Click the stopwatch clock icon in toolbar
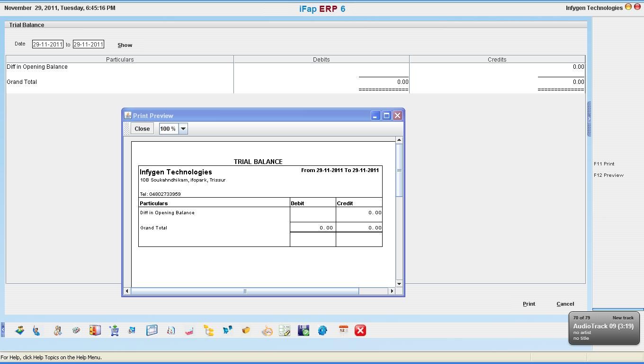Viewport: 644px width, 364px height. point(267,330)
